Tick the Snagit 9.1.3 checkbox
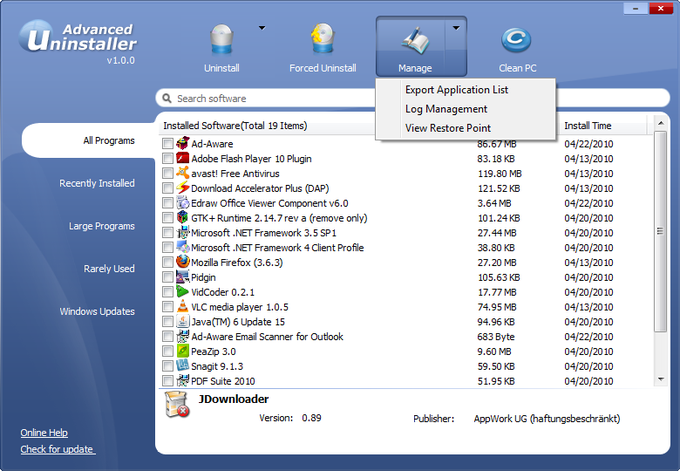 point(167,366)
